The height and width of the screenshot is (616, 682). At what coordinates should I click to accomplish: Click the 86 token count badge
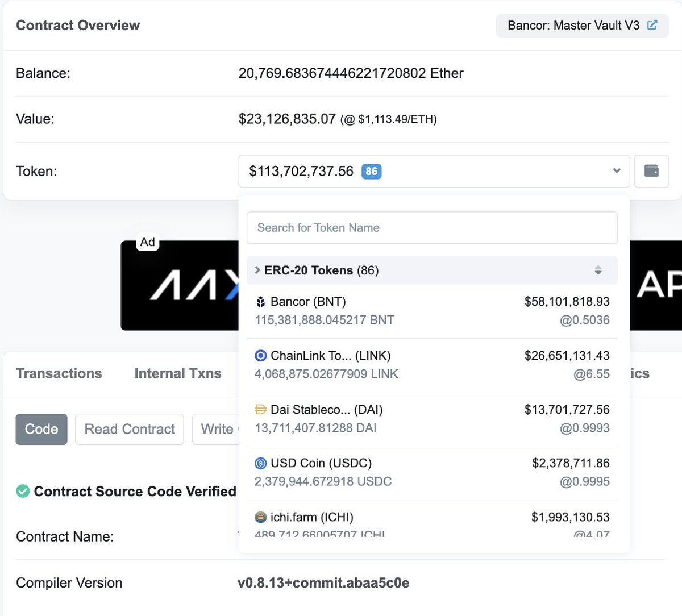372,171
